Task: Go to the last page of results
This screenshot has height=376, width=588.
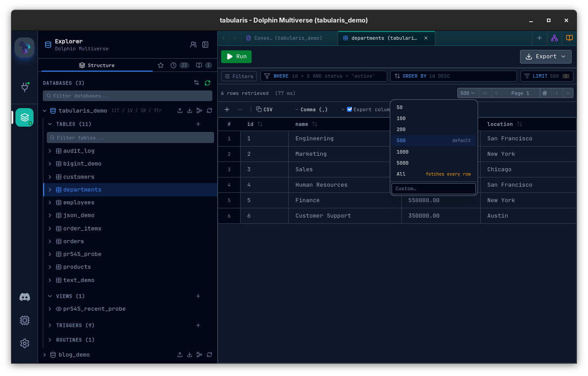Action: pos(568,93)
